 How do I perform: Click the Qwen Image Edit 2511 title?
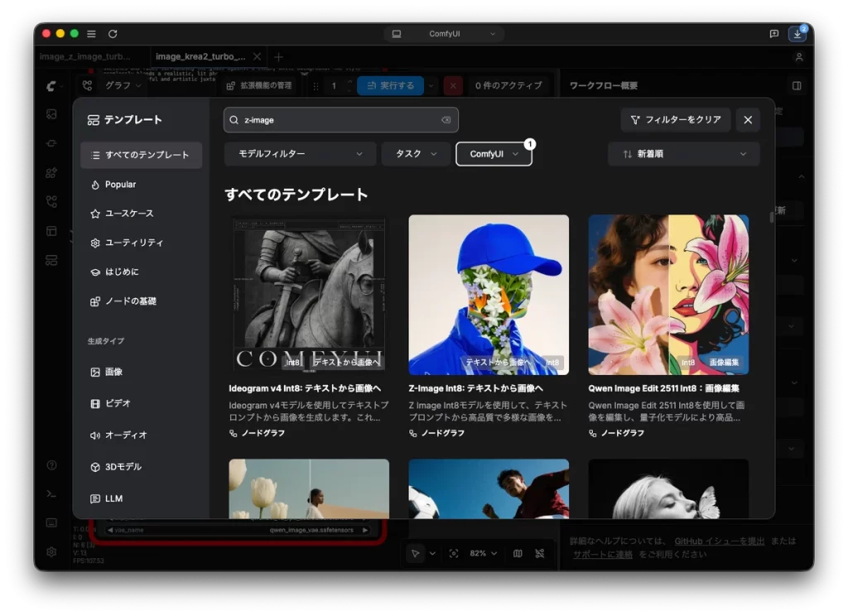pos(663,388)
